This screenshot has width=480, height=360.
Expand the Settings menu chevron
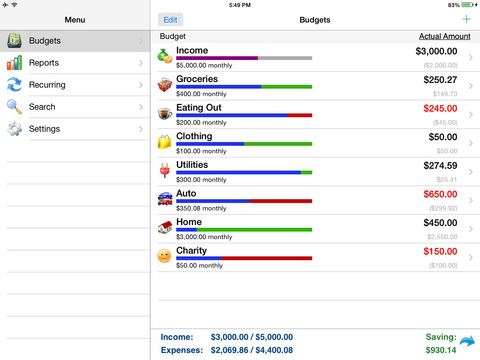point(141,129)
